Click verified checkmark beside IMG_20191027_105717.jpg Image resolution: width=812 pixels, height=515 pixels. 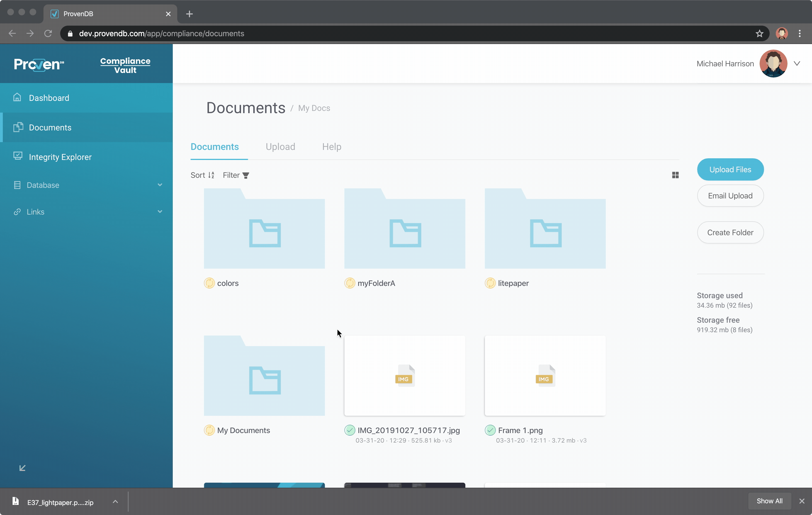tap(350, 430)
